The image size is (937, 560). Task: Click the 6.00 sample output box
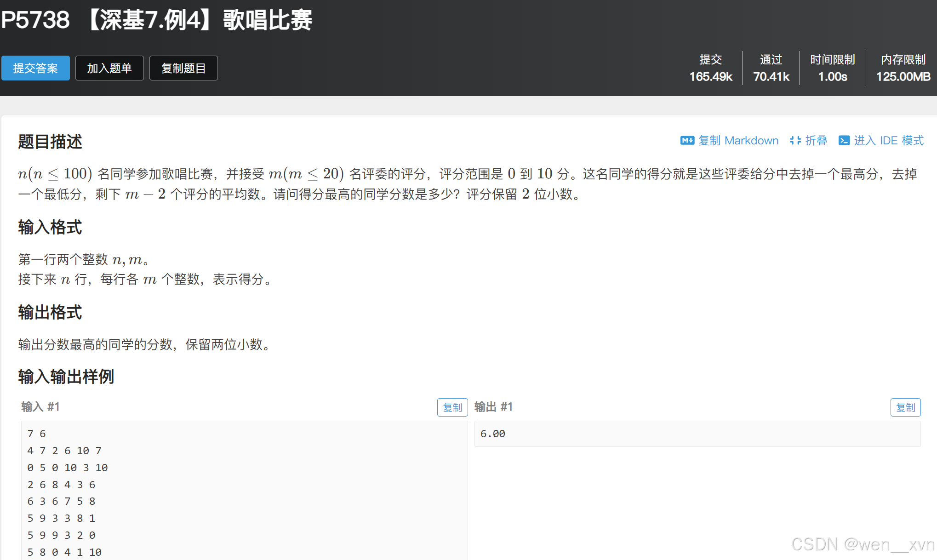coord(697,434)
